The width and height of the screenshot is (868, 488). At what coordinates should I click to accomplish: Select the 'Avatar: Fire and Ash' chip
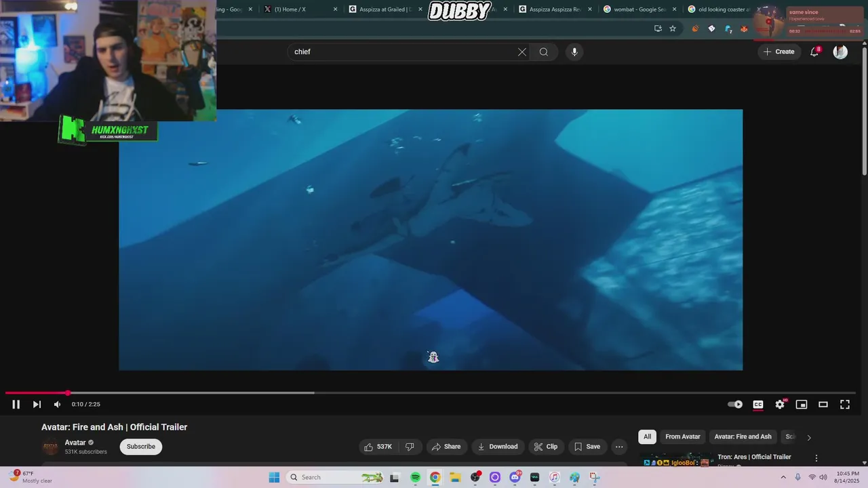[x=743, y=437]
